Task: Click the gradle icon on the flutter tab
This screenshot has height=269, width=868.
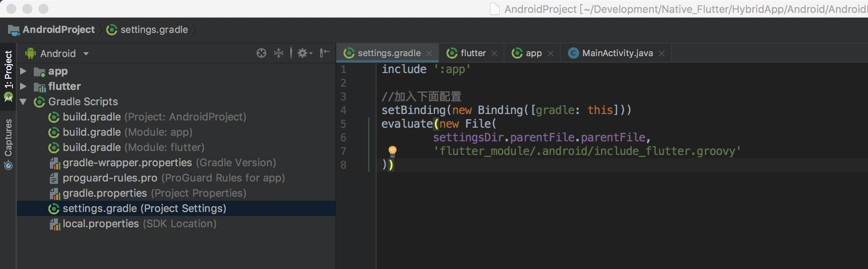Action: (x=452, y=53)
